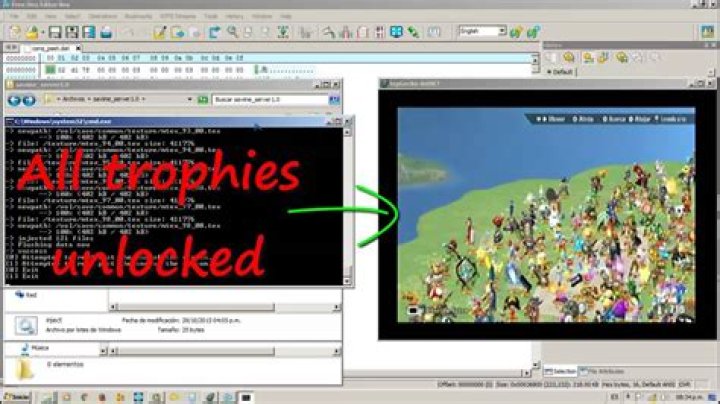Switch to the command prompt taskbar icon
720x404 pixels.
pyautogui.click(x=245, y=397)
